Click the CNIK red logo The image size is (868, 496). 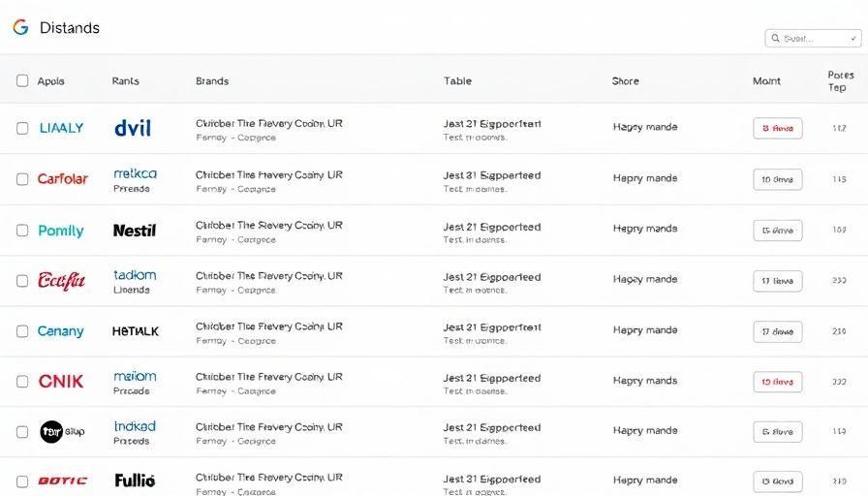(60, 382)
